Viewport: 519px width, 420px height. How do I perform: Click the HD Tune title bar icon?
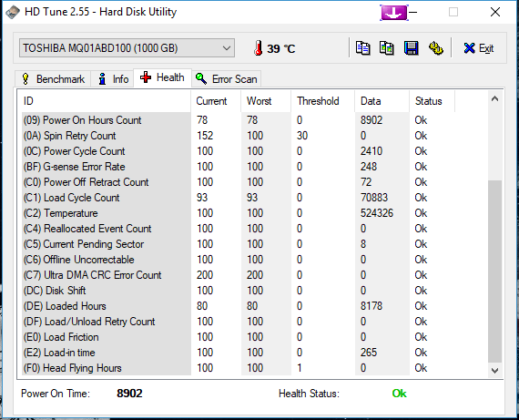click(x=13, y=12)
